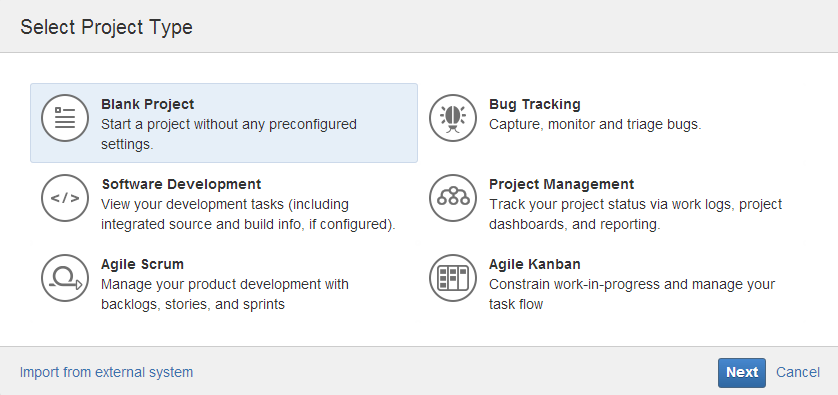This screenshot has height=395, width=838.
Task: Click the Next button
Action: coord(742,373)
